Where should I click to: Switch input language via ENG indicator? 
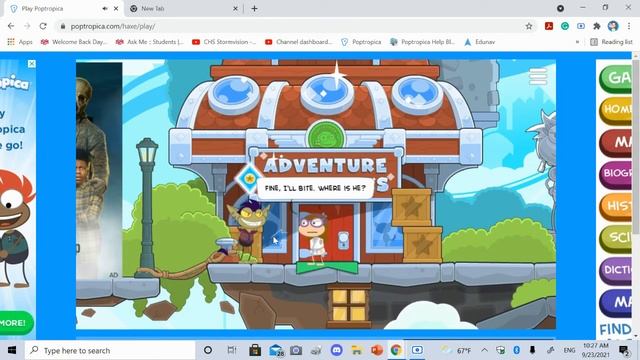click(x=569, y=350)
